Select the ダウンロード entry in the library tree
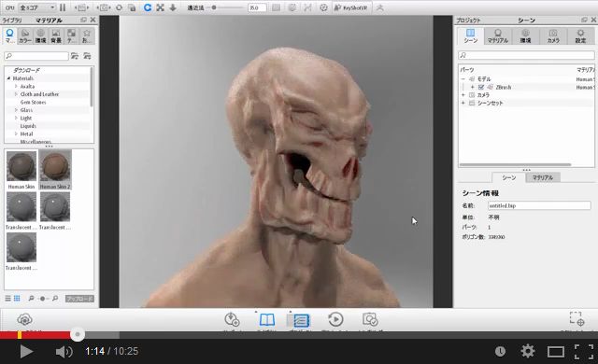The height and width of the screenshot is (364, 598). pos(27,70)
